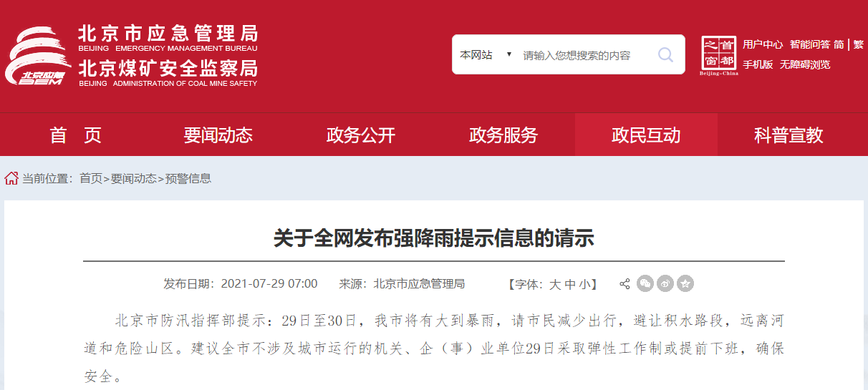
Task: Click the Beijing Emergency Management Bureau logo
Action: [132, 55]
